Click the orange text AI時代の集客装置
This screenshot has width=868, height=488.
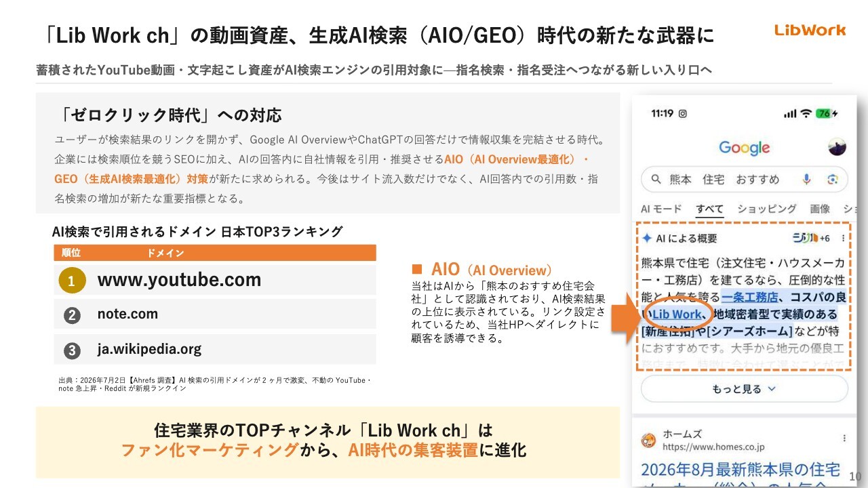[414, 450]
